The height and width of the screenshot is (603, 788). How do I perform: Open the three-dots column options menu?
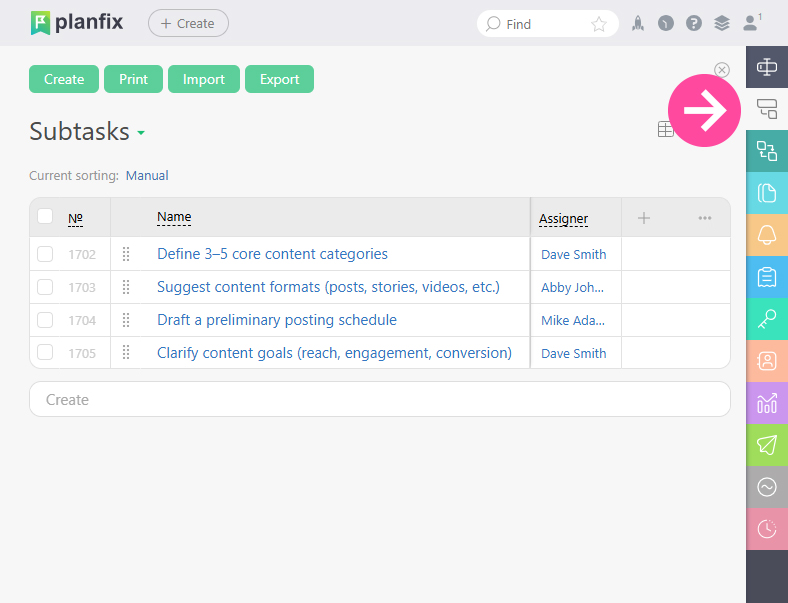[x=705, y=218]
